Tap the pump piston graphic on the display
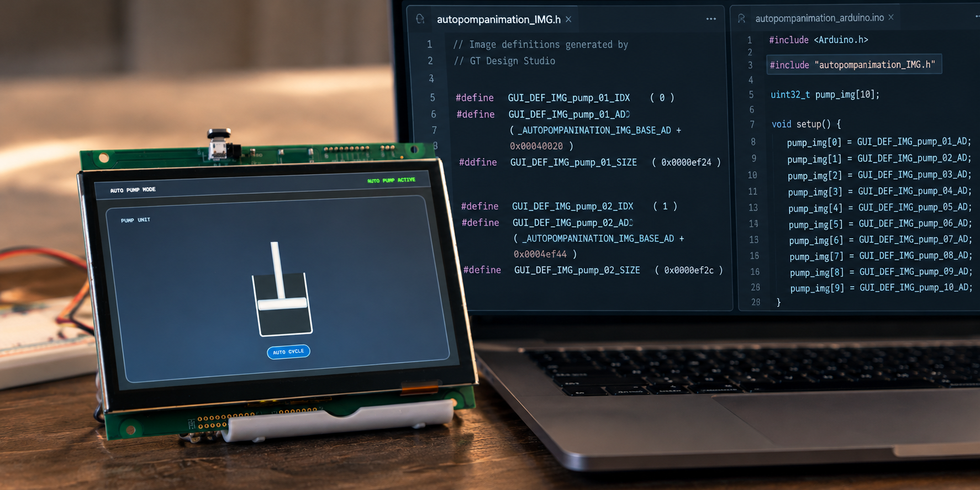 point(282,289)
